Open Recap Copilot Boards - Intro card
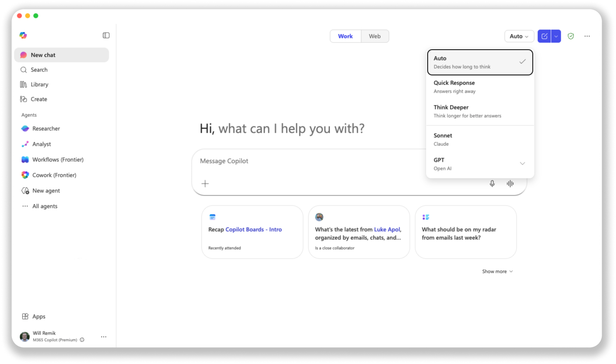Screen dimensions: 616x364 click(x=252, y=232)
